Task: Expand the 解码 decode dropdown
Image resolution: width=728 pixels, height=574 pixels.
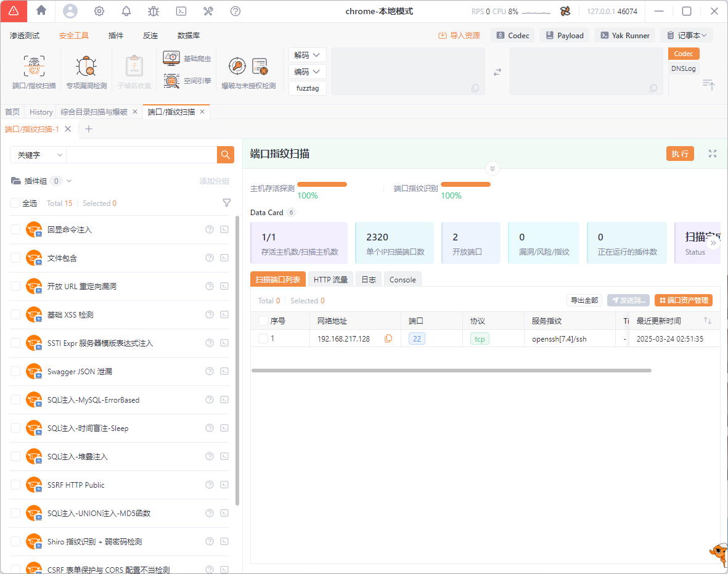Action: point(307,55)
